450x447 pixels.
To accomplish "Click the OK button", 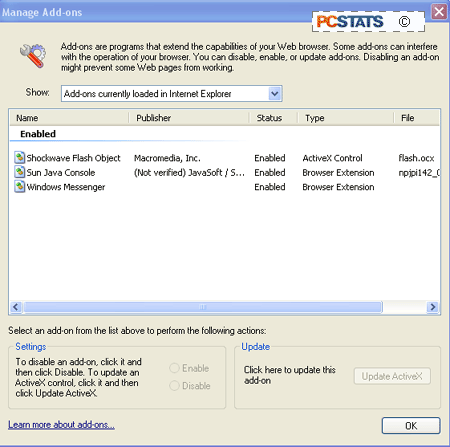I will coord(411,426).
